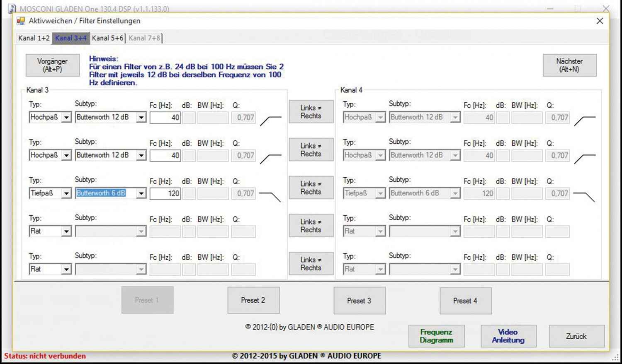Click the Aktivweichen dialog window icon
The width and height of the screenshot is (622, 364).
pos(21,21)
